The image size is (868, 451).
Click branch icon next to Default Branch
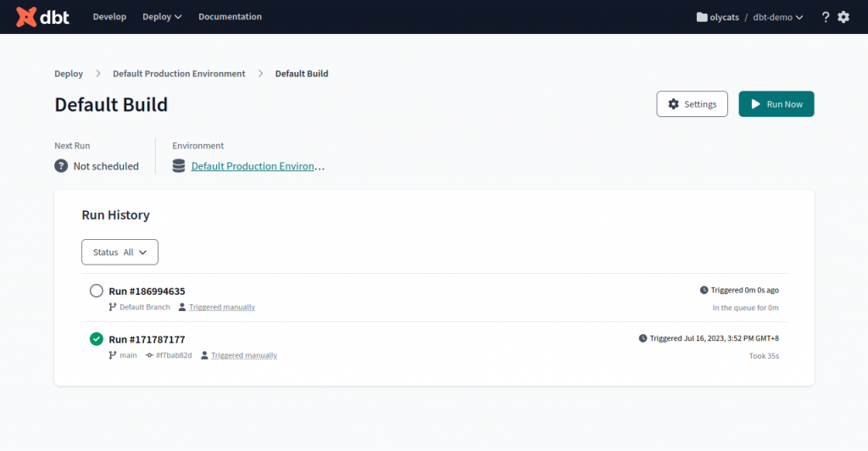(113, 307)
